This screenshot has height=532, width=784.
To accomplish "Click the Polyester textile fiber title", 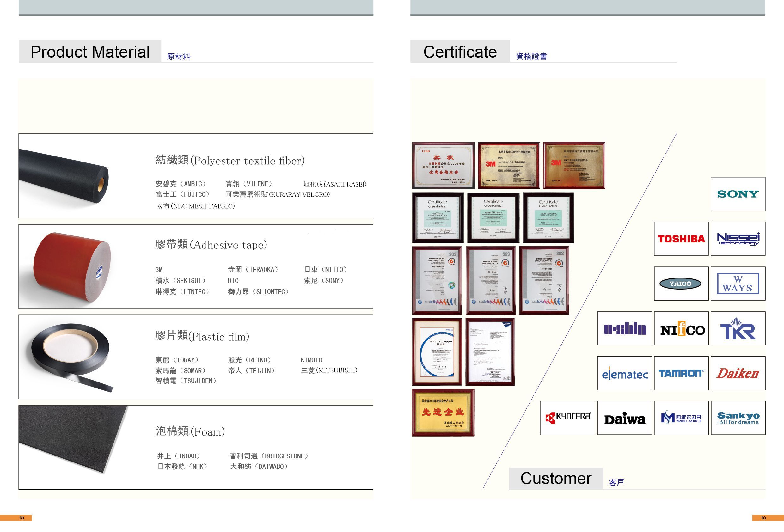I will (x=230, y=160).
